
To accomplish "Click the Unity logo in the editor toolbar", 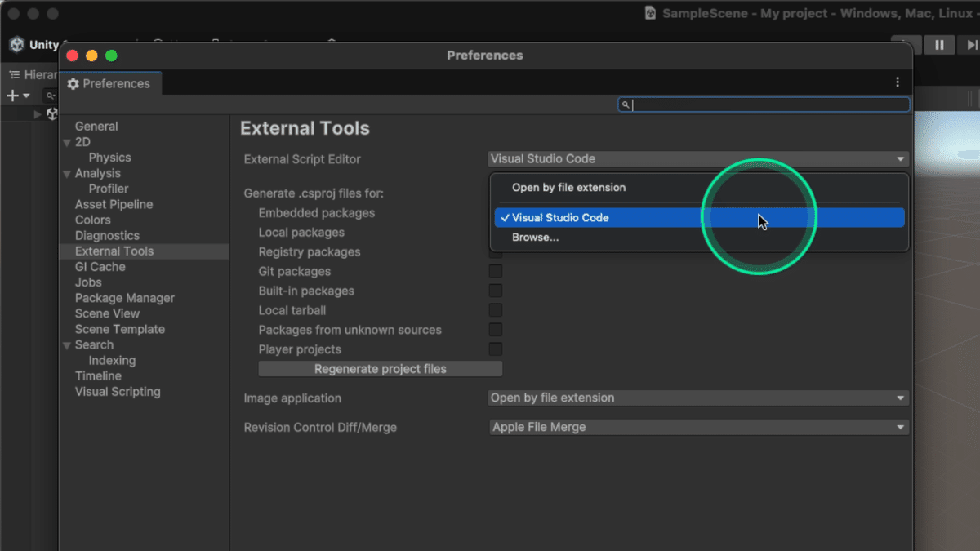I will (x=17, y=45).
